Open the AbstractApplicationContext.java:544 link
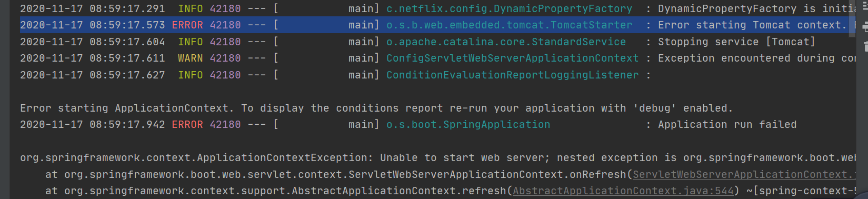 point(623,191)
